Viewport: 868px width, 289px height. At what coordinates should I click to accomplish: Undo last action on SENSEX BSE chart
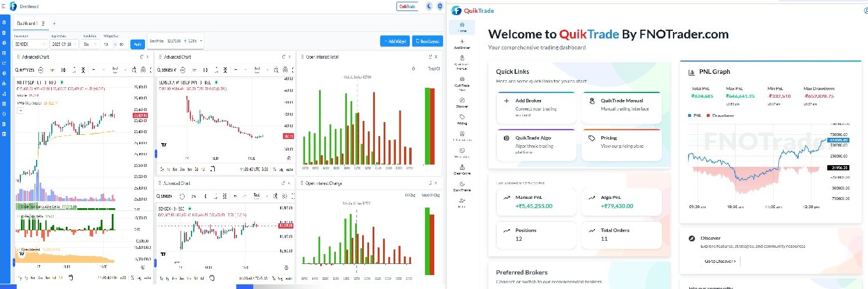coord(235,196)
